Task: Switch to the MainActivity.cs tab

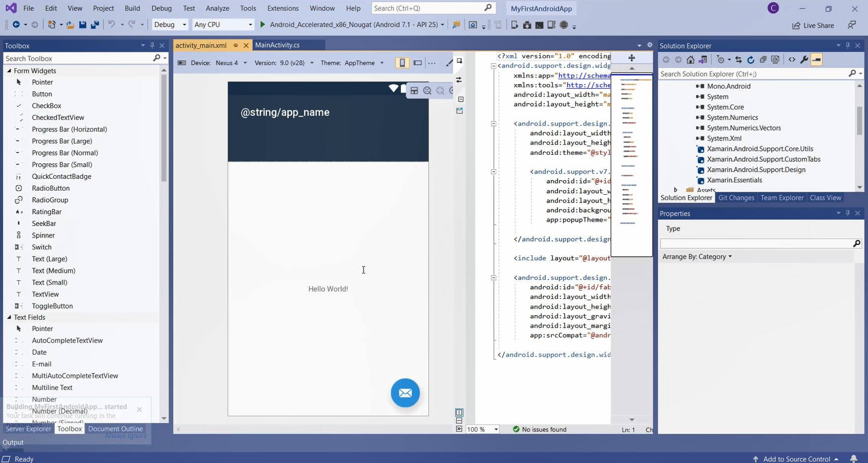Action: tap(277, 45)
